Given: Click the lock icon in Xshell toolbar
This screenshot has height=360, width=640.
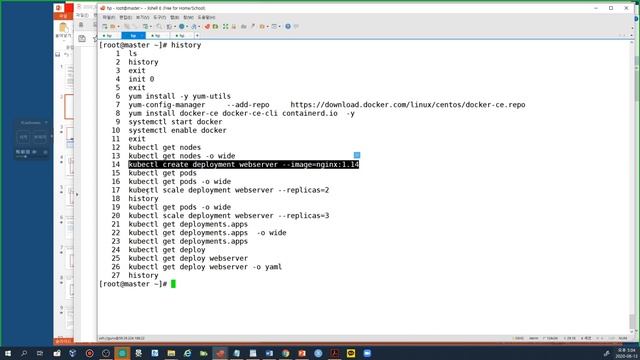Looking at the screenshot, I should [x=234, y=27].
